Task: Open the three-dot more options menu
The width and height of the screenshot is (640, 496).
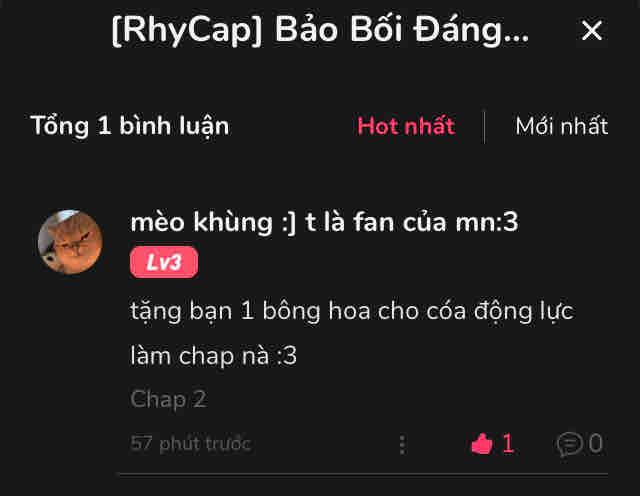Action: pyautogui.click(x=402, y=444)
